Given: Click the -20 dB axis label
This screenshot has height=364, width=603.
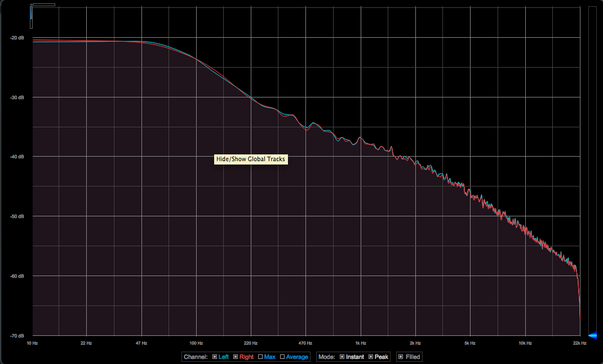Looking at the screenshot, I should coord(17,38).
